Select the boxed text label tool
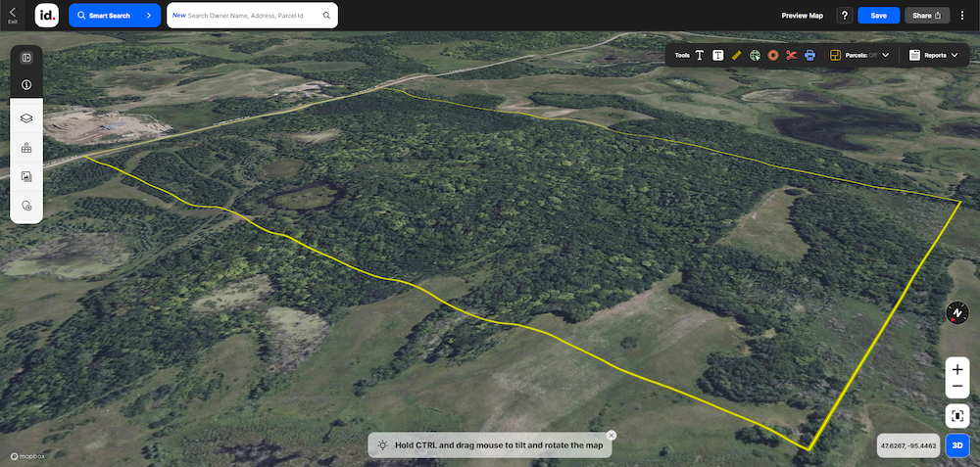Screen dimensions: 980x467 pos(718,55)
